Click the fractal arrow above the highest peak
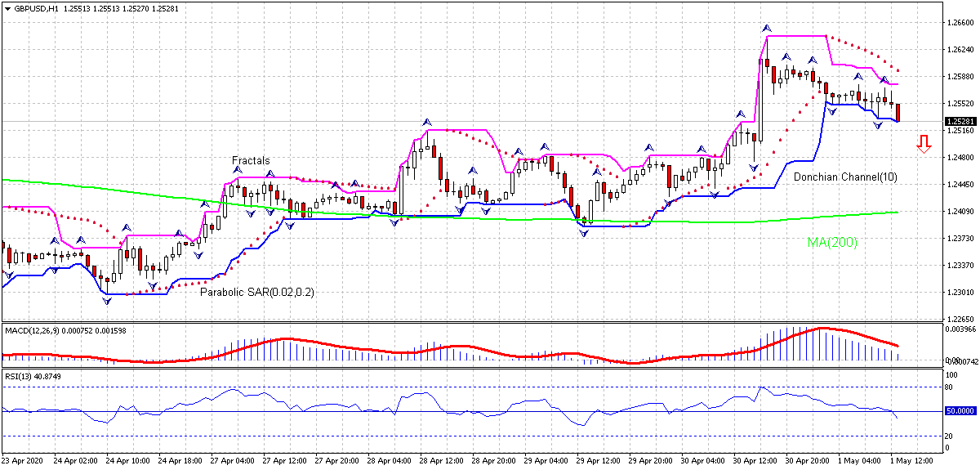Viewport: 980px width, 470px height. click(x=766, y=28)
